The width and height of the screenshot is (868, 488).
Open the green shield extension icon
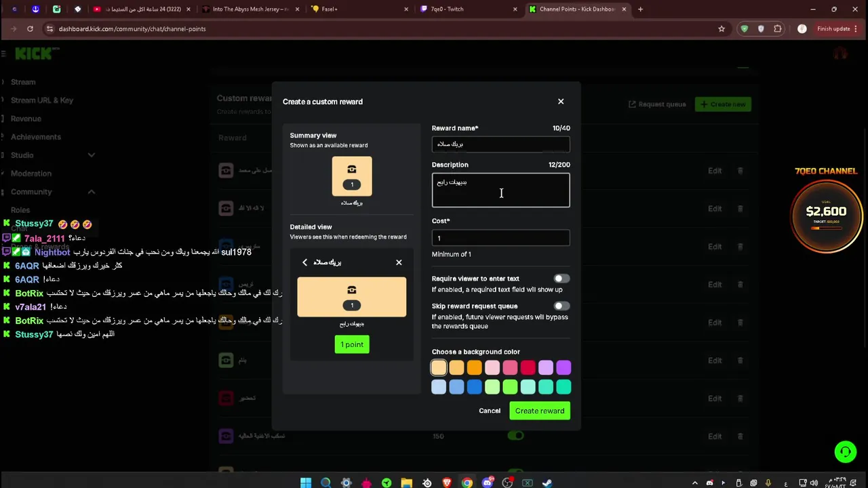coord(745,28)
